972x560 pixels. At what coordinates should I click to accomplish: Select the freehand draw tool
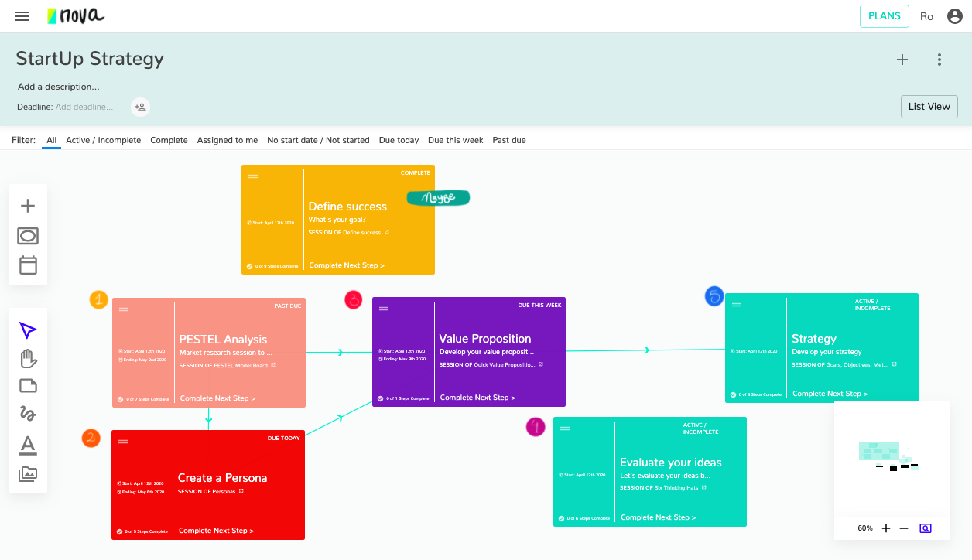(x=28, y=415)
